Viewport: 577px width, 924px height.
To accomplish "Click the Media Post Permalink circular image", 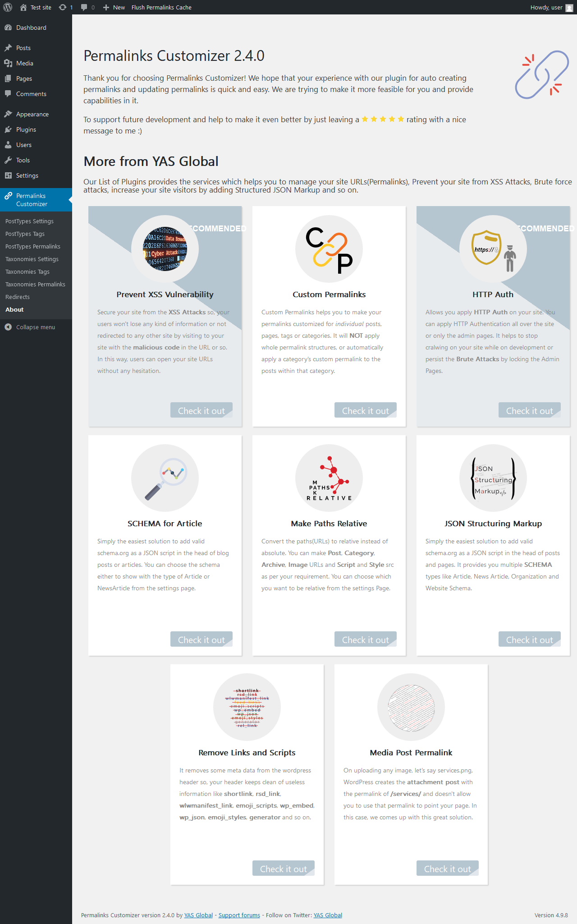I will pos(411,707).
